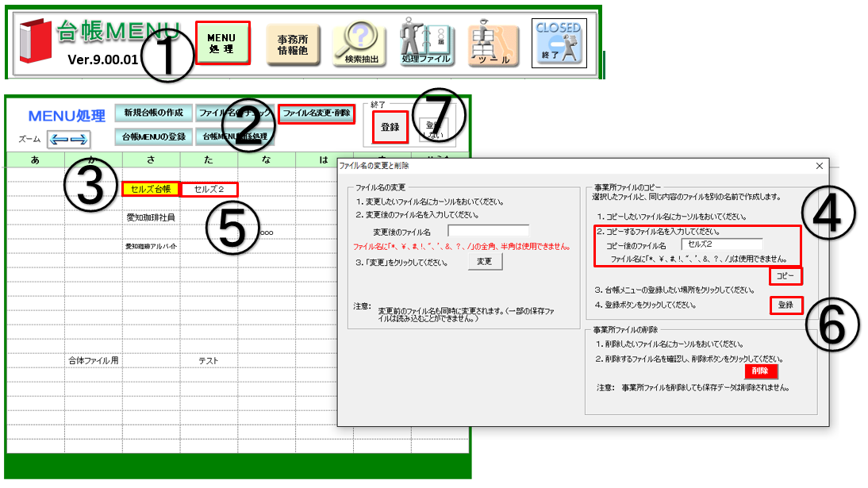Click the CLOSED 終了 icon
The image size is (868, 488).
(x=559, y=43)
